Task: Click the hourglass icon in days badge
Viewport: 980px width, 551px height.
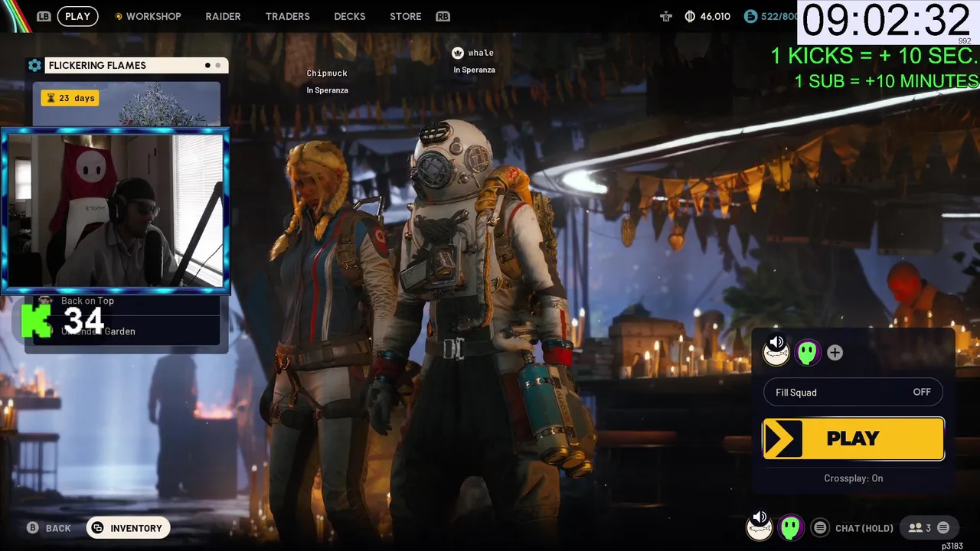Action: (x=51, y=98)
